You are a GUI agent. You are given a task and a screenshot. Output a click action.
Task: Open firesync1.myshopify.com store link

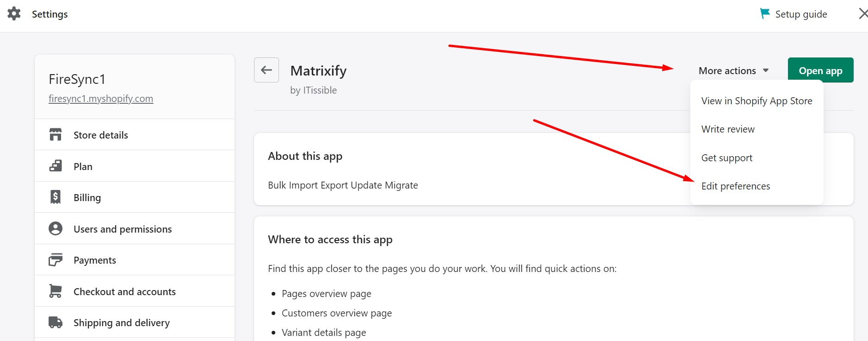101,99
